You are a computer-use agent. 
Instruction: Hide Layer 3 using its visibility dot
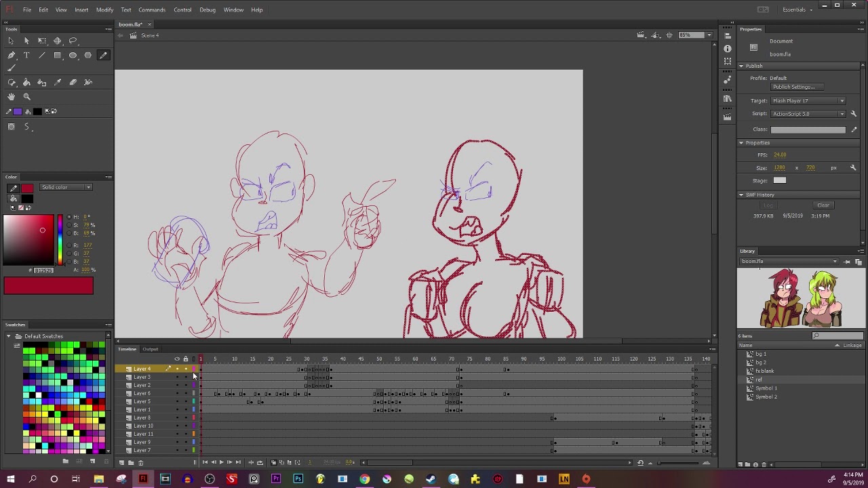(x=177, y=378)
